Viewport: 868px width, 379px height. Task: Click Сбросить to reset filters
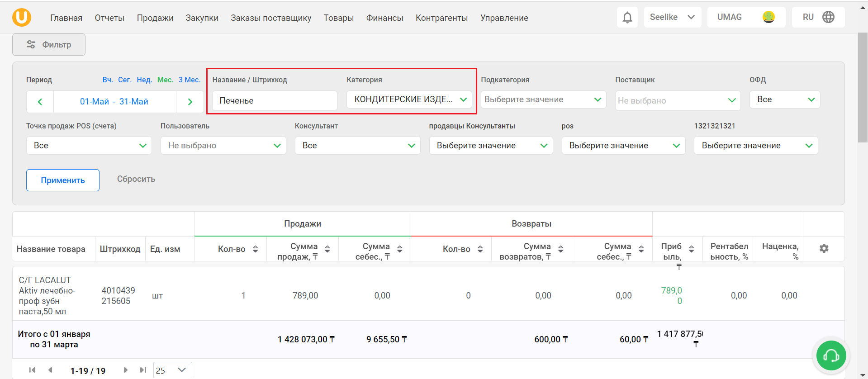tap(136, 179)
